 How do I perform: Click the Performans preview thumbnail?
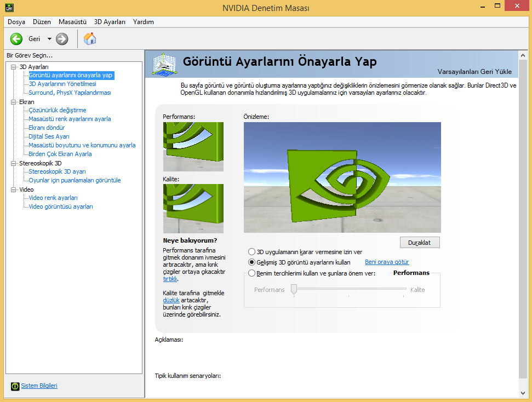click(193, 147)
